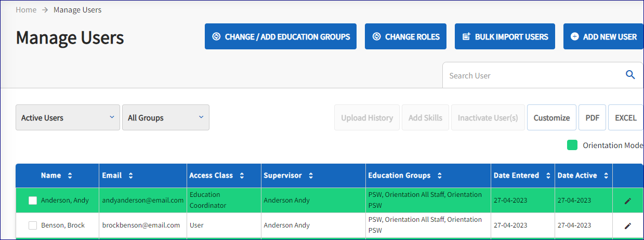Image resolution: width=644 pixels, height=240 pixels.
Task: Click the search magnifier icon
Action: click(x=630, y=75)
